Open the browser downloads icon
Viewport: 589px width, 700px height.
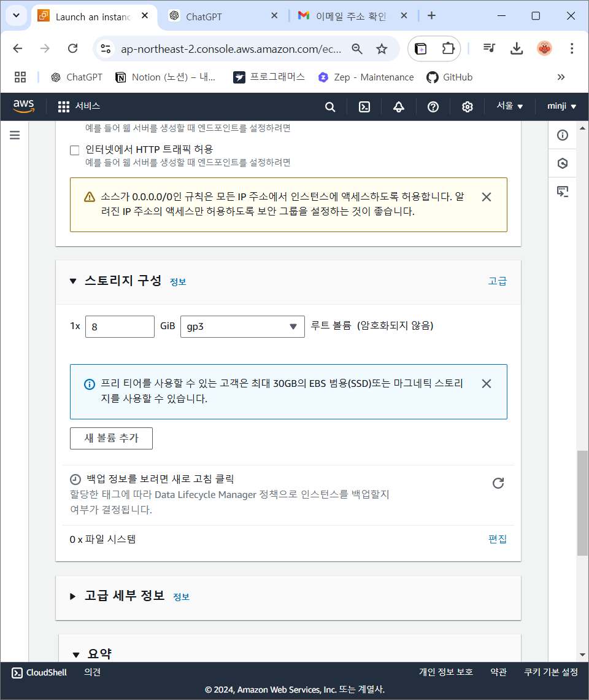(516, 49)
